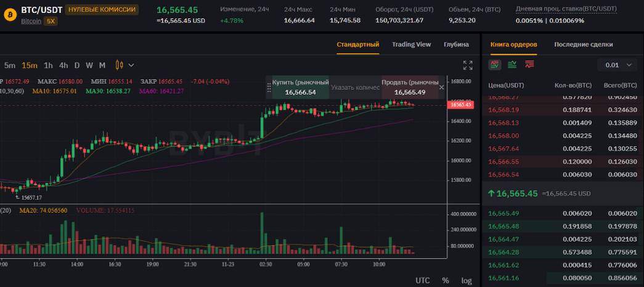Viewport: 644px width, 287px height.
Task: Click MA30: 16538.27 indicator label
Action: click(108, 91)
